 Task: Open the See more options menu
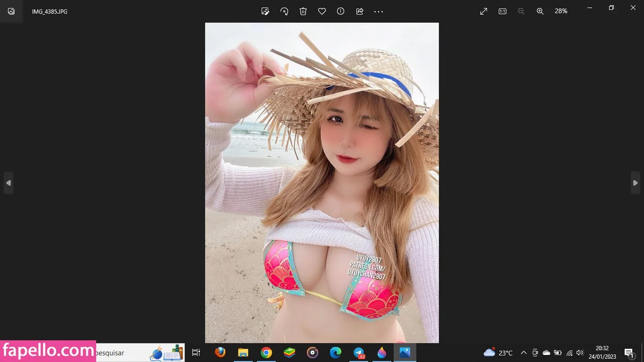click(x=379, y=11)
